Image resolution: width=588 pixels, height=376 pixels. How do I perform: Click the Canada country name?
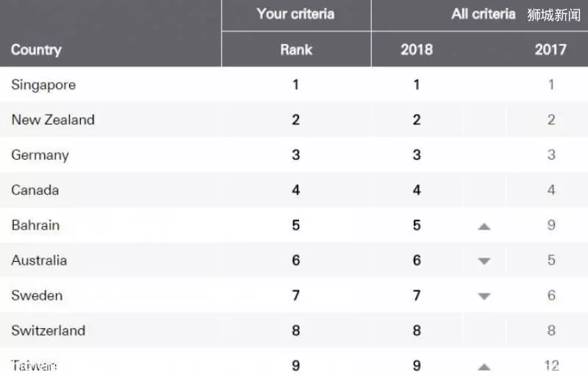35,190
